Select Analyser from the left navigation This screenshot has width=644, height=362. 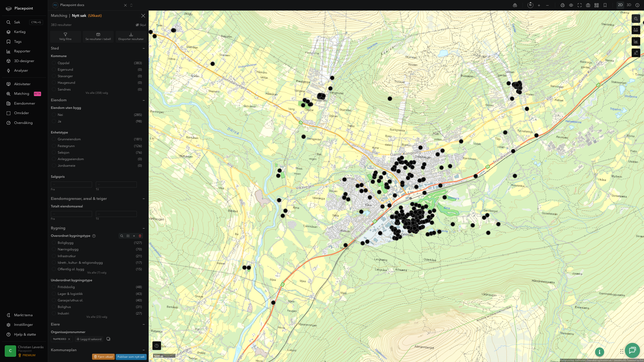[x=21, y=71]
